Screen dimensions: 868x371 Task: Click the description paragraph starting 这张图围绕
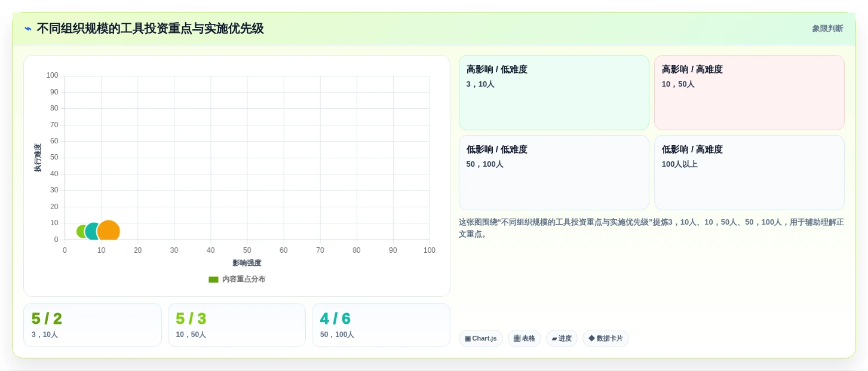[651, 228]
